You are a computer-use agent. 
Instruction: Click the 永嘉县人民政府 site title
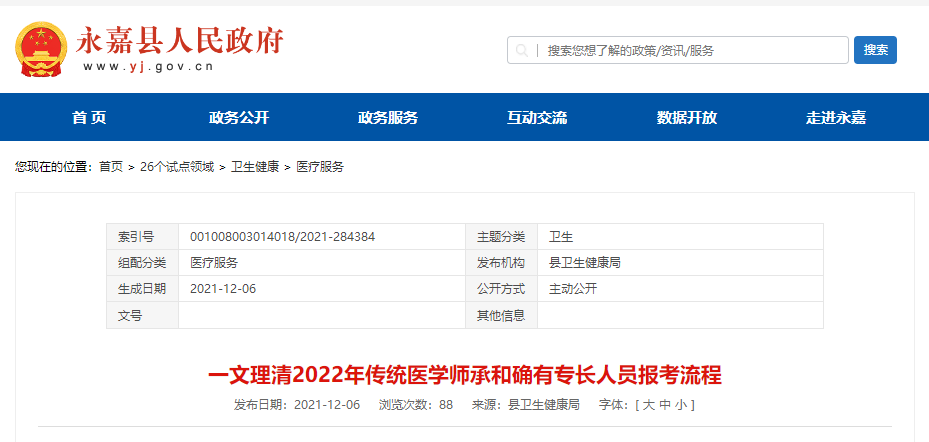pyautogui.click(x=180, y=40)
